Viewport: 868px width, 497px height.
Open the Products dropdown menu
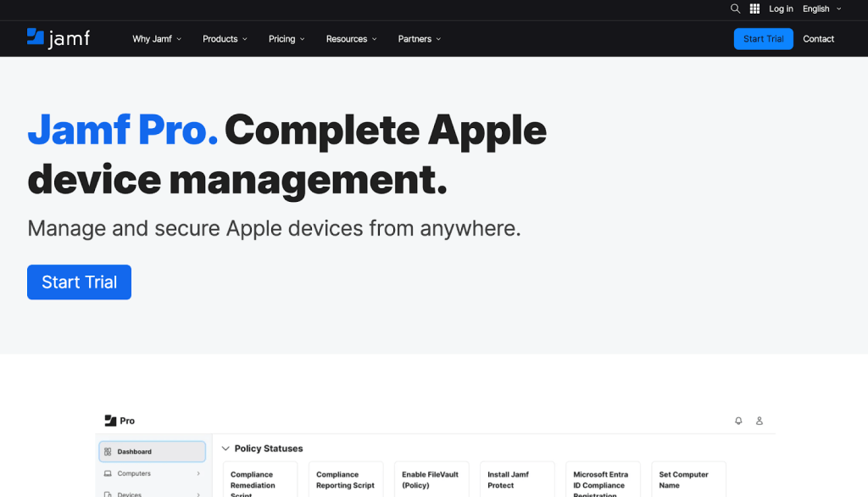pos(225,39)
